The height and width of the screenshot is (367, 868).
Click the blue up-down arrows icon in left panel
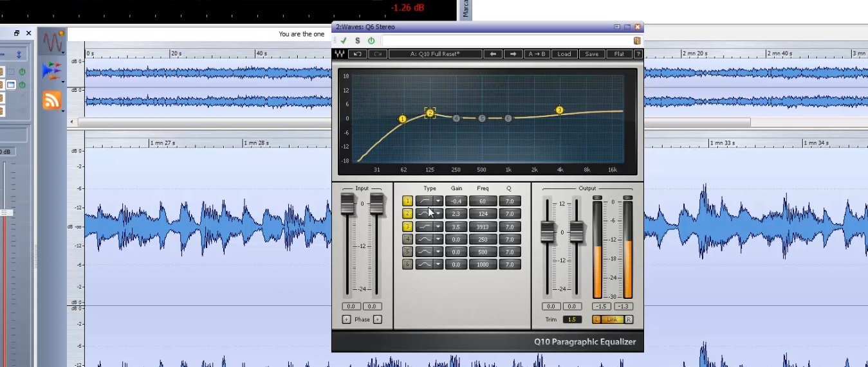(x=19, y=55)
